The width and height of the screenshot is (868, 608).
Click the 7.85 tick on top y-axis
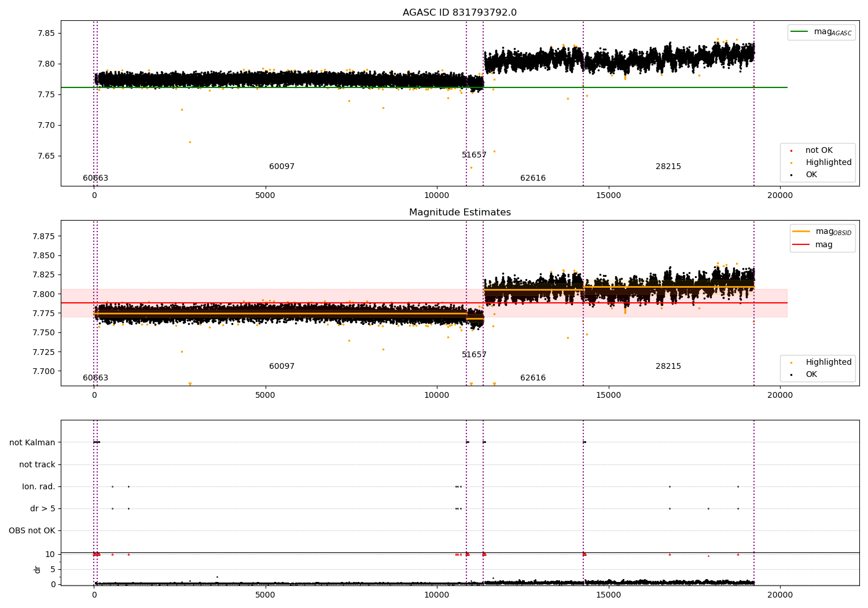click(46, 33)
